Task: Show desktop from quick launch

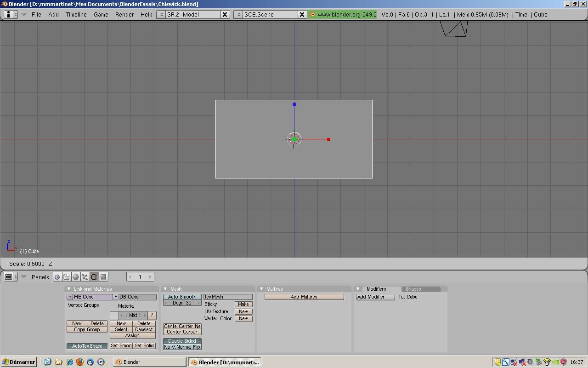Action: pyautogui.click(x=48, y=362)
